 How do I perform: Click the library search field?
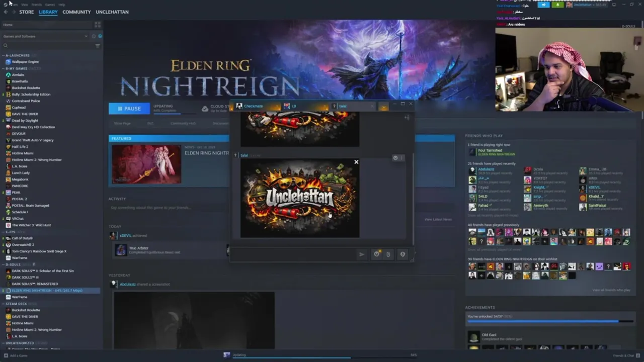(x=49, y=46)
